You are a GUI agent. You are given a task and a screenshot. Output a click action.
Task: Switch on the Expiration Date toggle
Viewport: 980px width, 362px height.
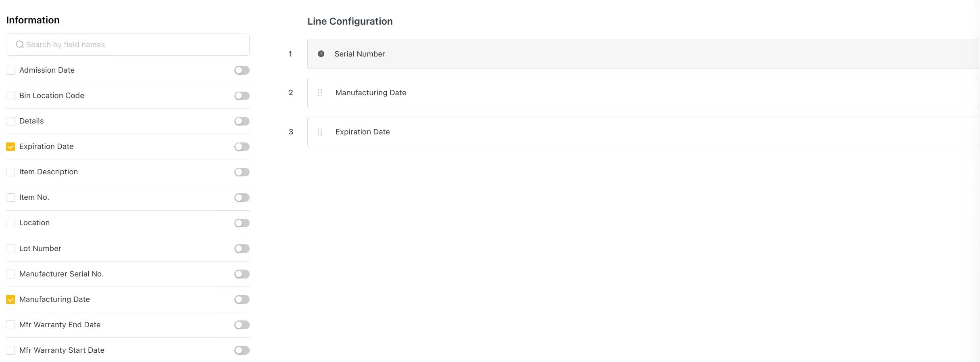(x=242, y=146)
